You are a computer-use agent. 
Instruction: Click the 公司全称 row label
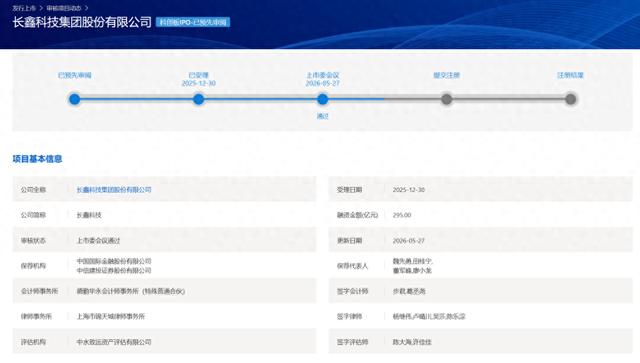[33, 190]
